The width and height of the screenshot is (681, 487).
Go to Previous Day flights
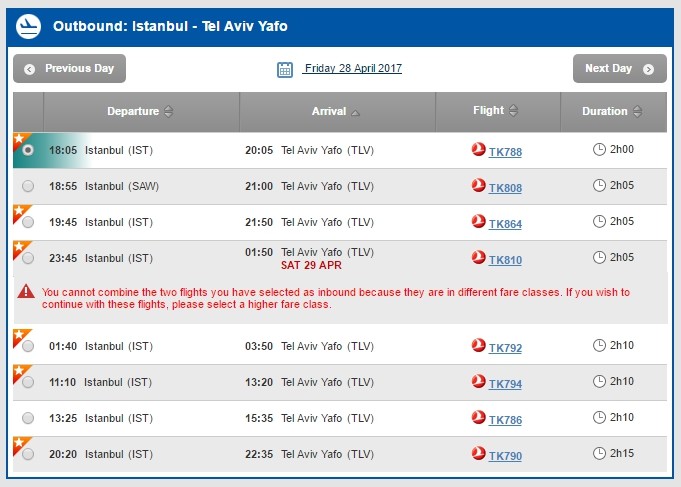[69, 69]
